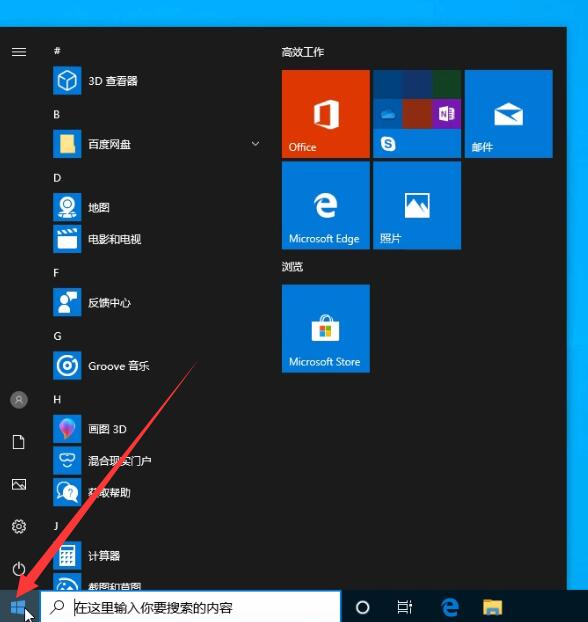
Task: Open the 照片 tile
Action: [417, 205]
